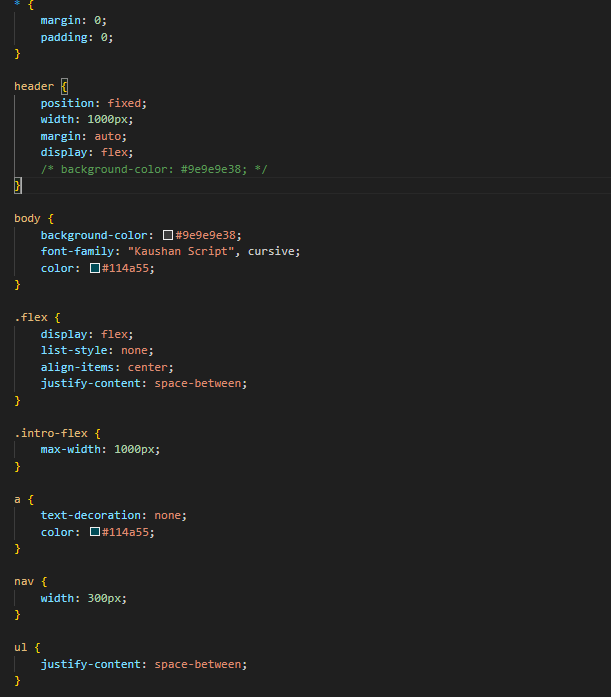Select the .intro-flex selector
The width and height of the screenshot is (611, 697).
coord(51,433)
